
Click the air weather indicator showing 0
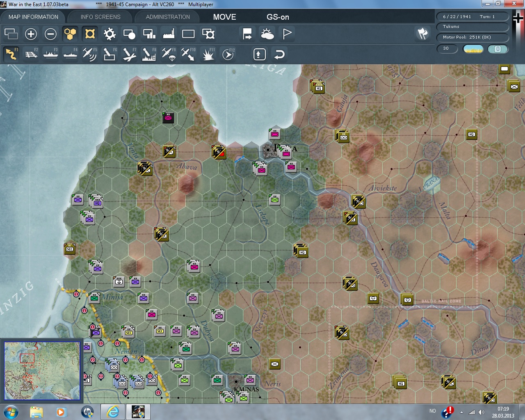point(498,49)
